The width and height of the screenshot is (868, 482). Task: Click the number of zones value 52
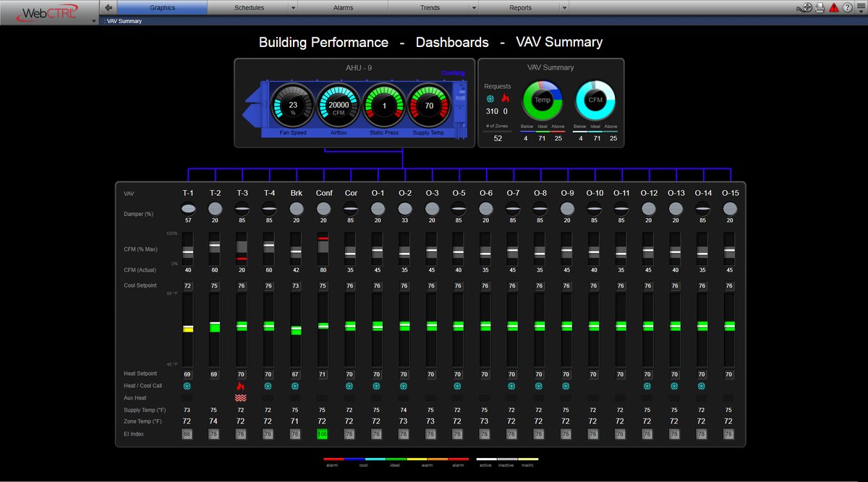[498, 138]
